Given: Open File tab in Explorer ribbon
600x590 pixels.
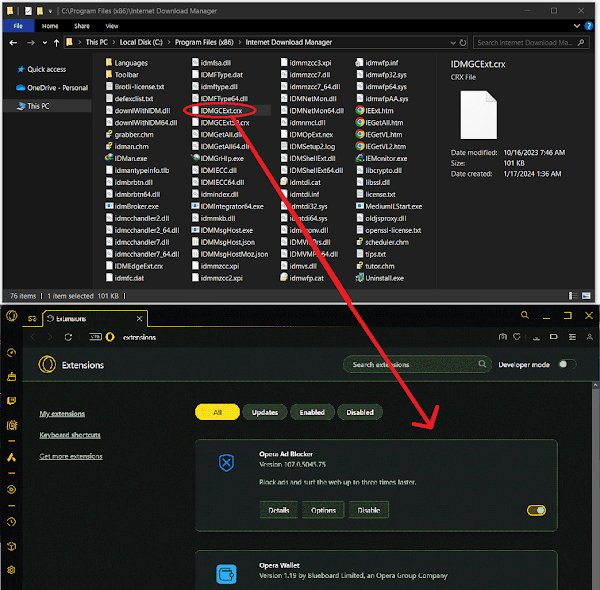Looking at the screenshot, I should [x=18, y=26].
